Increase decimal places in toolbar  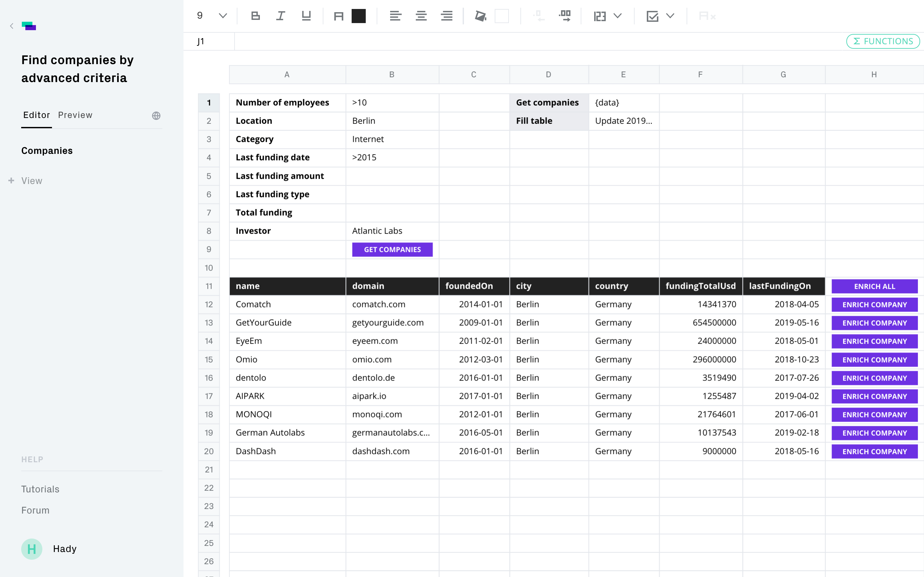pyautogui.click(x=565, y=16)
